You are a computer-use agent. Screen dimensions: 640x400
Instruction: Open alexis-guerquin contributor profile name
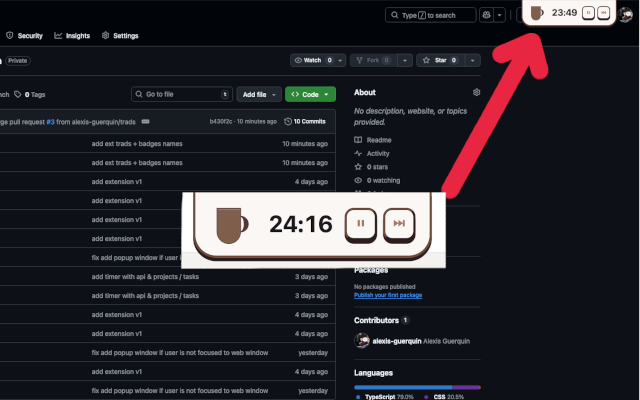[x=397, y=341]
